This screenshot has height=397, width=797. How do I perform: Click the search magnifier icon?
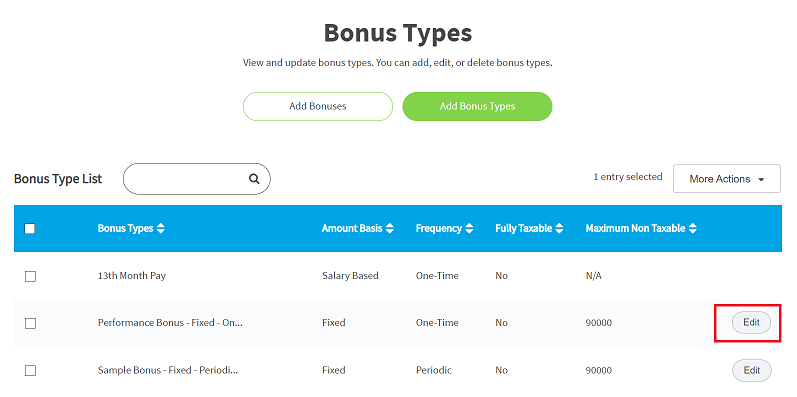click(254, 179)
